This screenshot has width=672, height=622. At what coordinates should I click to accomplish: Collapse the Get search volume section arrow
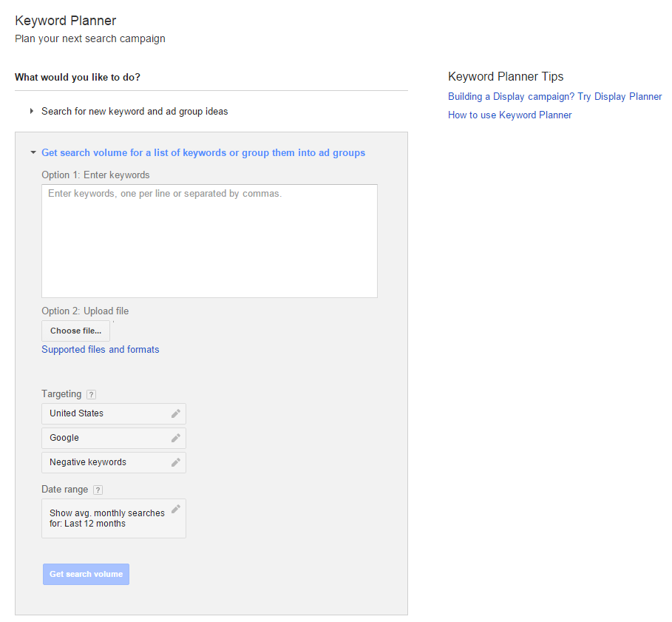33,153
